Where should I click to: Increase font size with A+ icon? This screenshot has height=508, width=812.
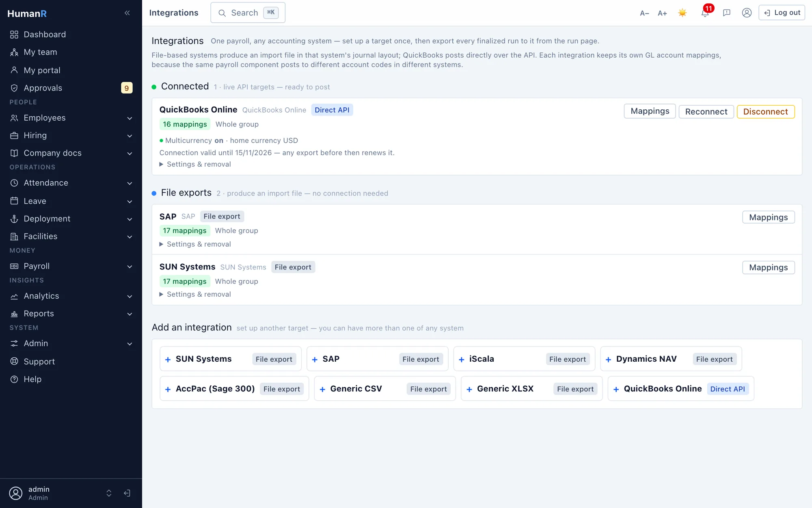(662, 13)
